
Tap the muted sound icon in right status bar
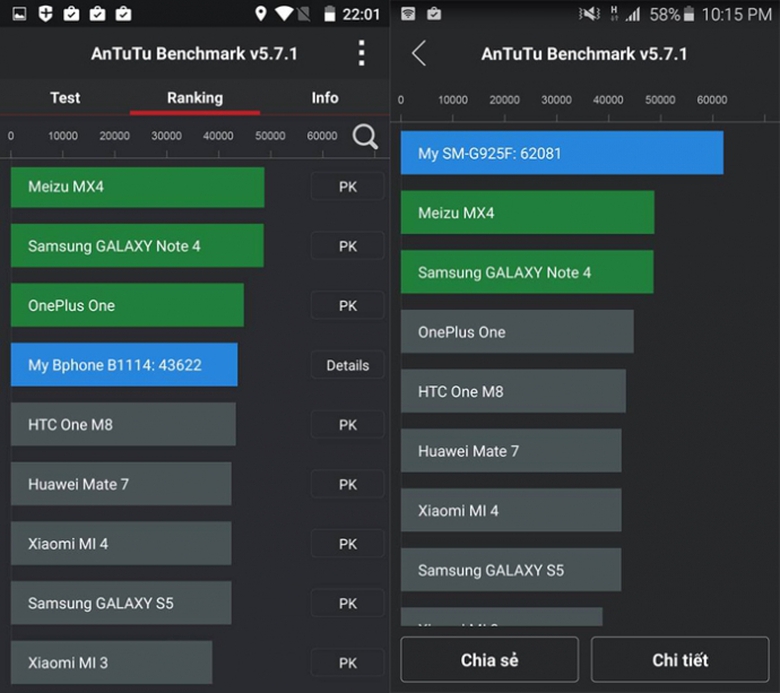[x=590, y=14]
